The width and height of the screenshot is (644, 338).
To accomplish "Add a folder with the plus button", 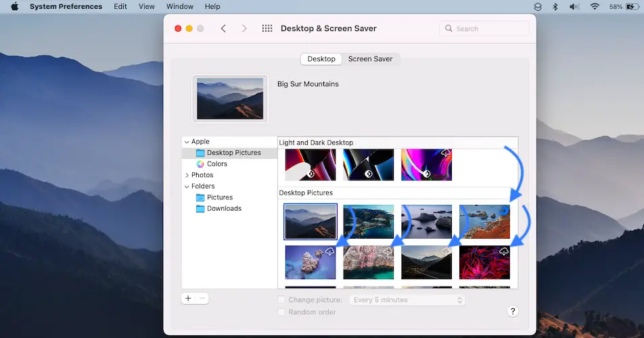I will [x=188, y=298].
